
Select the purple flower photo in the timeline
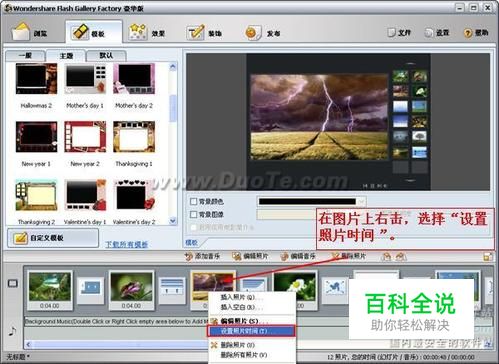[131, 290]
